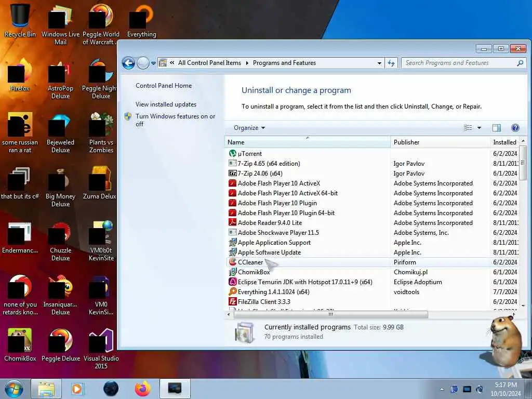
Task: Select the FileZilla Client 3.3.3 icon
Action: [232, 301]
